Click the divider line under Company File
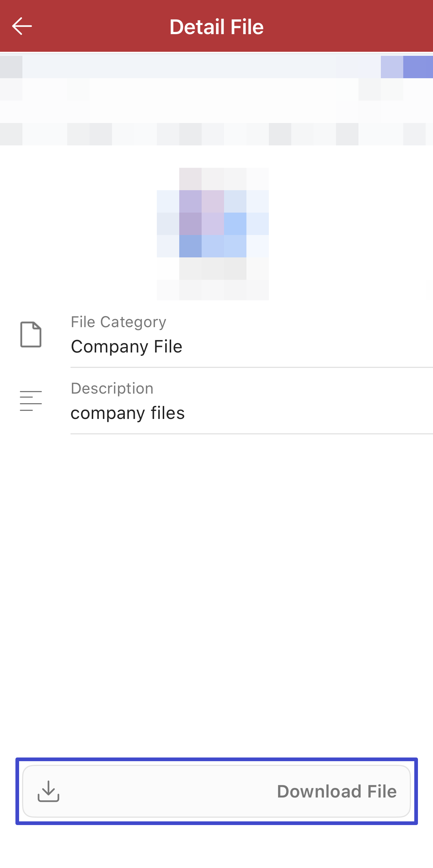 point(252,367)
